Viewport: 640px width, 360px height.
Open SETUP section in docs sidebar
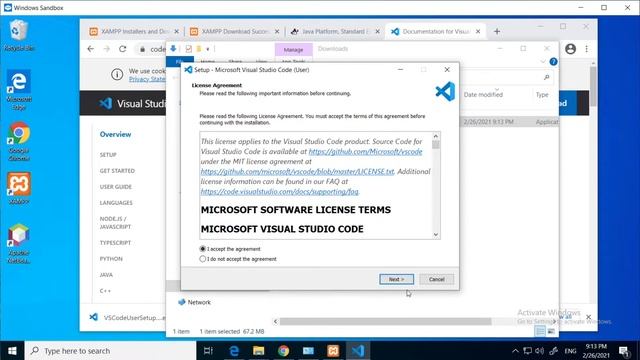pos(108,155)
